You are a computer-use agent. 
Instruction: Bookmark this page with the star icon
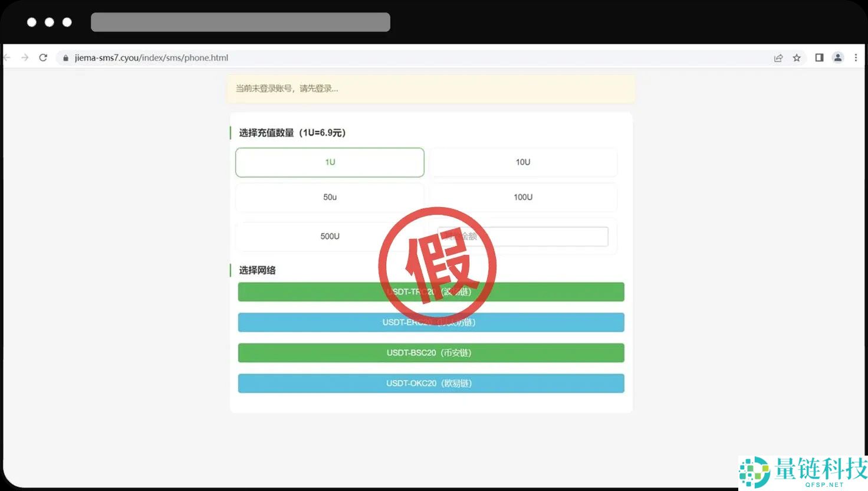coord(798,57)
